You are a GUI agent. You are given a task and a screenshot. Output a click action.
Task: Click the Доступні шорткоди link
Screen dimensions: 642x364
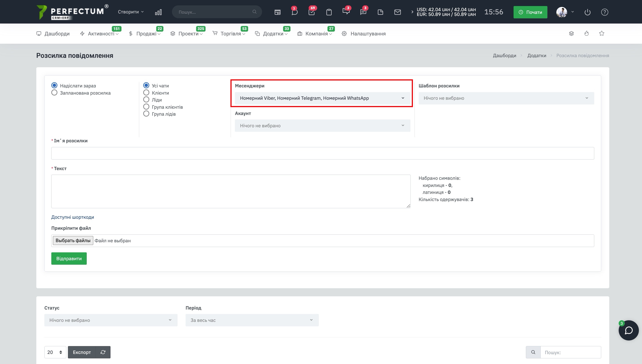click(72, 217)
